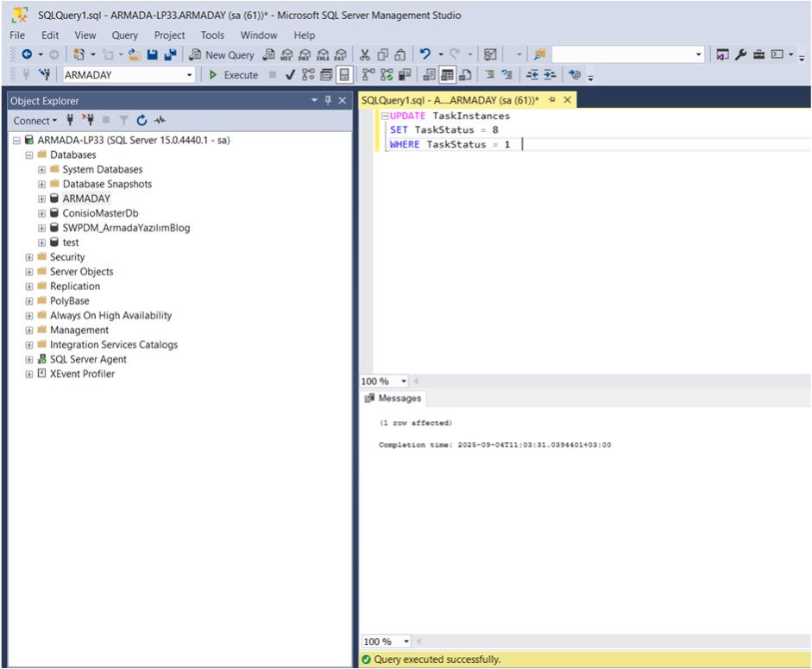Select the XEvent Profiler node
This screenshot has height=669, width=812.
pyautogui.click(x=82, y=374)
